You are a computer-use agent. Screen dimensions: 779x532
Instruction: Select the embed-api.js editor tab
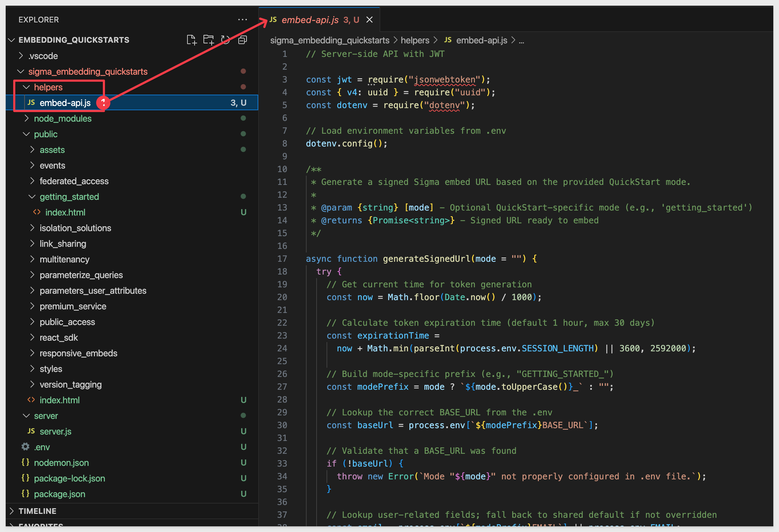point(319,20)
